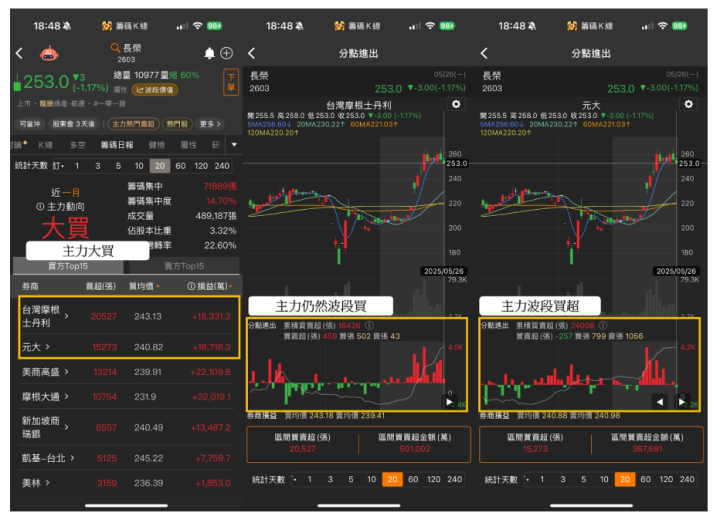
Task: Tap 區間買賣超 20,527 summary box
Action: tap(303, 443)
